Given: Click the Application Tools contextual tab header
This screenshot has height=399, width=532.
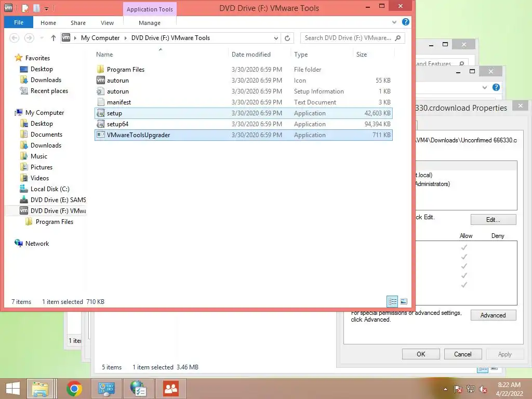Looking at the screenshot, I should click(x=150, y=9).
